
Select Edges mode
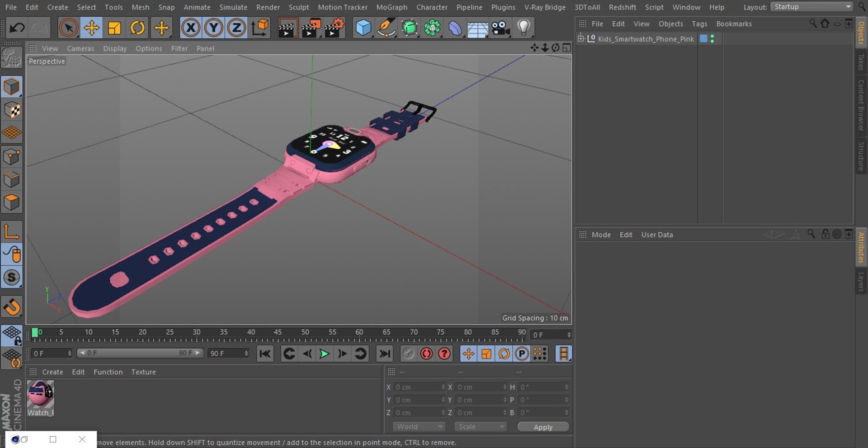12,179
